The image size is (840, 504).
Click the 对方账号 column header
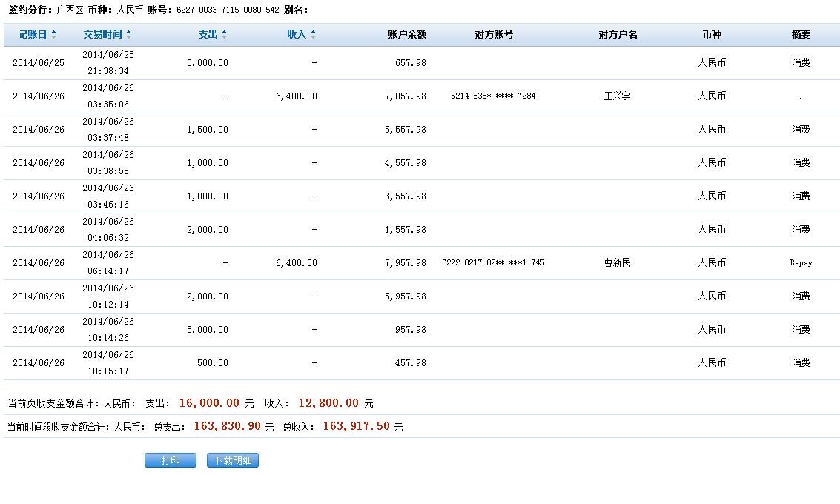click(x=494, y=35)
